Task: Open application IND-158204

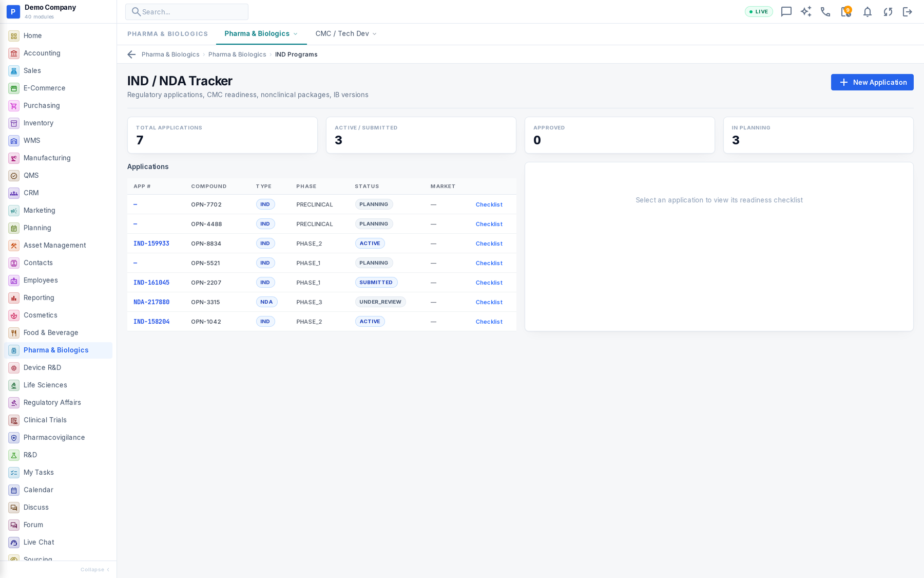Action: (x=151, y=322)
